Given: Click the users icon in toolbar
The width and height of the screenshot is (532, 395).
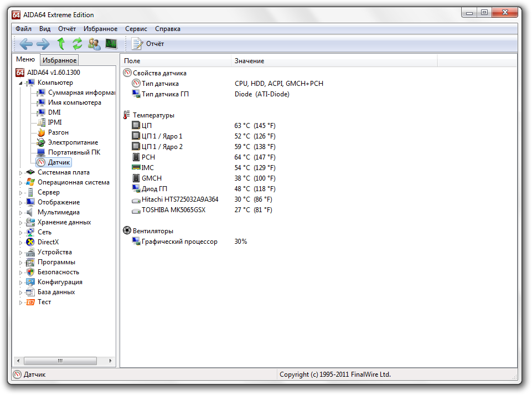Looking at the screenshot, I should coord(95,44).
